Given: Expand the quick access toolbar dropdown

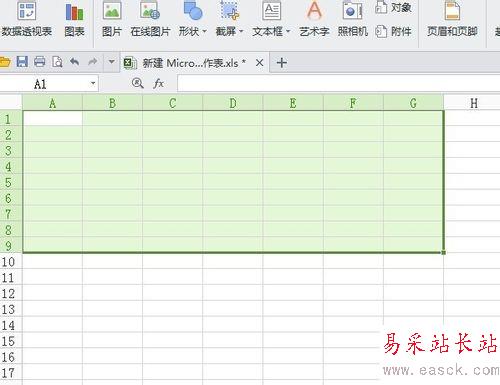Looking at the screenshot, I should coord(112,62).
